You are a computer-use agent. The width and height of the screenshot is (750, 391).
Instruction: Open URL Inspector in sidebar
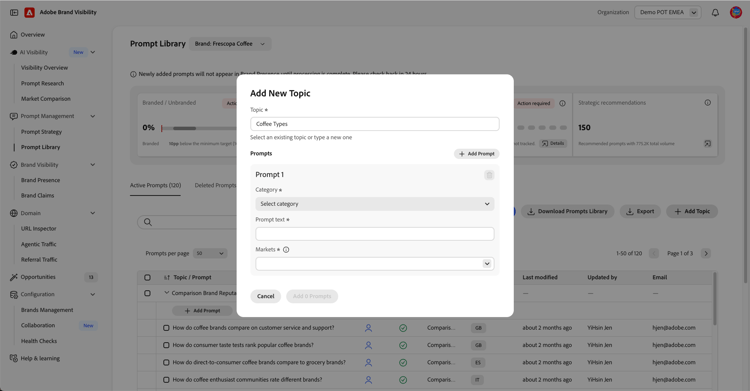pyautogui.click(x=38, y=229)
